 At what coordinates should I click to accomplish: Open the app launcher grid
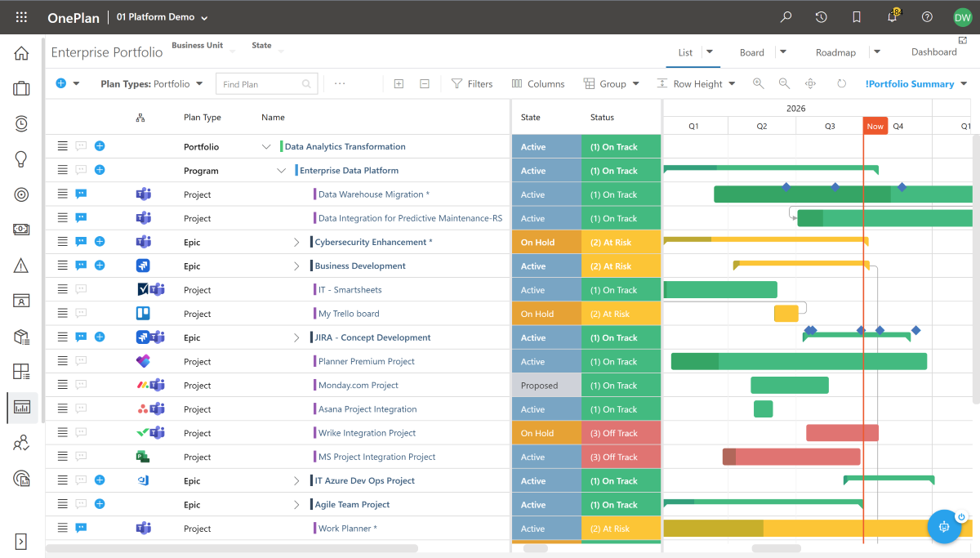[x=22, y=17]
